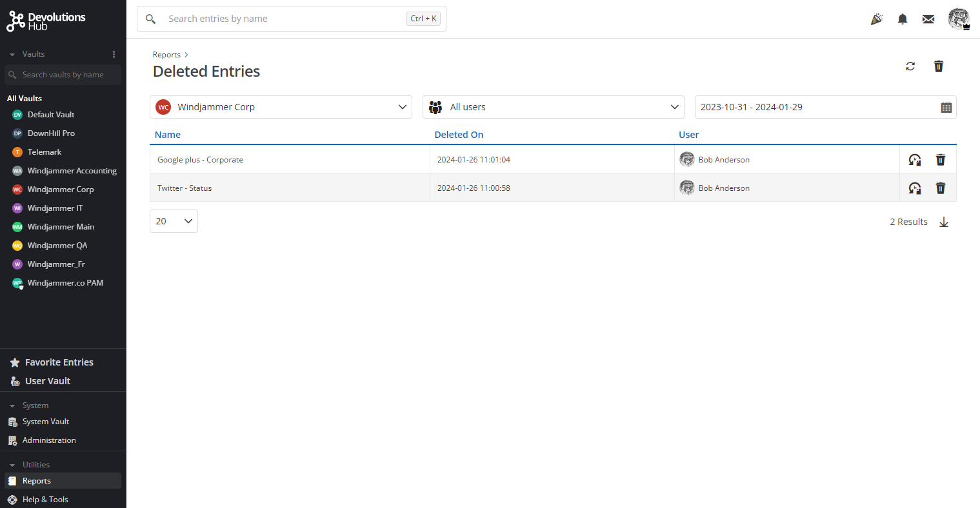Viewport: 980px width, 508px height.
Task: Open the page size 20 dropdown
Action: pyautogui.click(x=174, y=221)
